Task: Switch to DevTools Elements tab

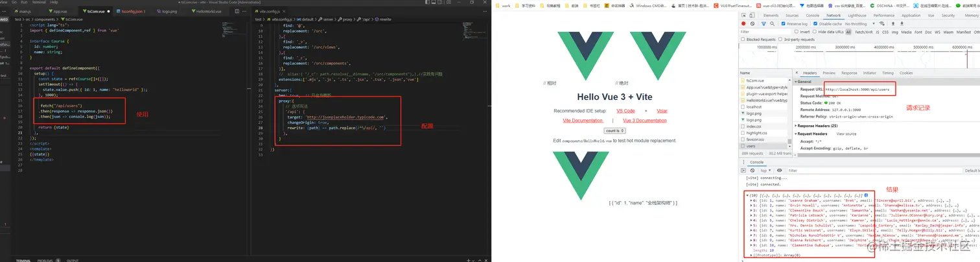Action: coord(771,16)
